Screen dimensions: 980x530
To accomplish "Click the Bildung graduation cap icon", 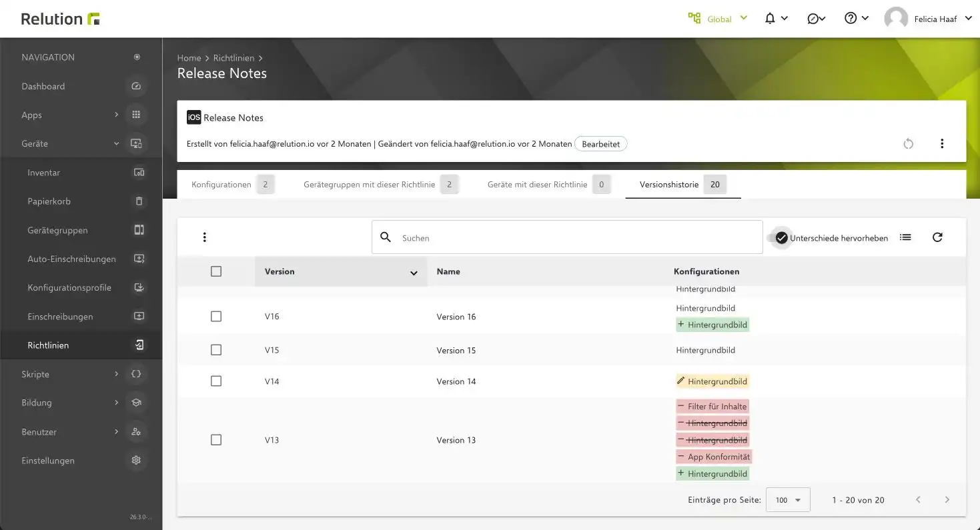I will point(136,403).
